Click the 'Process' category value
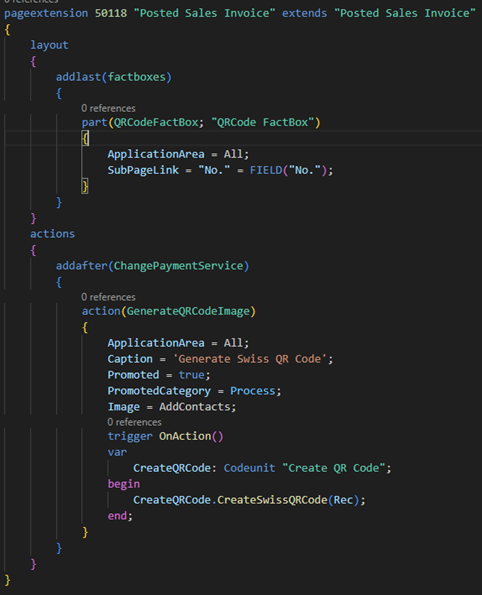The width and height of the screenshot is (482, 595). click(252, 391)
